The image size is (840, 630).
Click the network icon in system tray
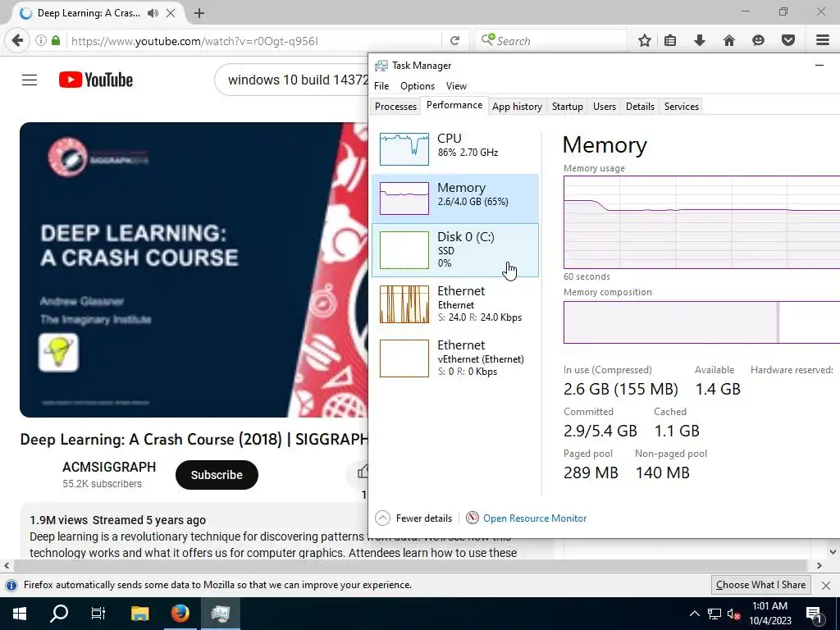tap(714, 614)
